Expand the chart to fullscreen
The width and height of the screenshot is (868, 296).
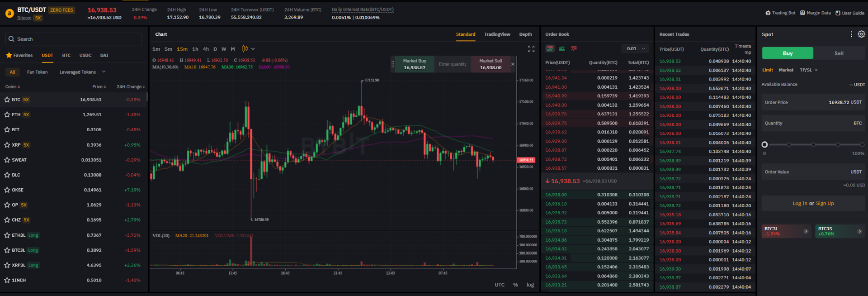click(x=531, y=49)
